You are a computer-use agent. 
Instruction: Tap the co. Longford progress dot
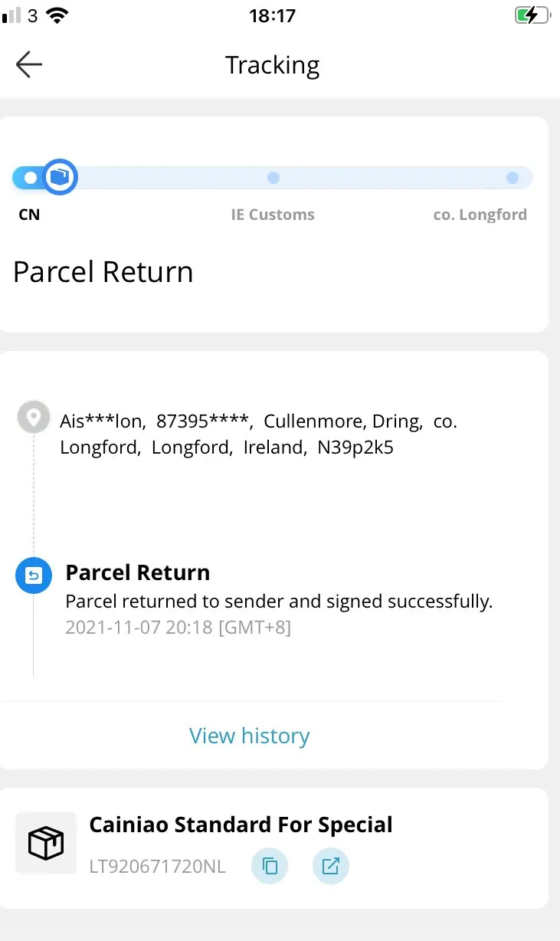click(x=513, y=178)
